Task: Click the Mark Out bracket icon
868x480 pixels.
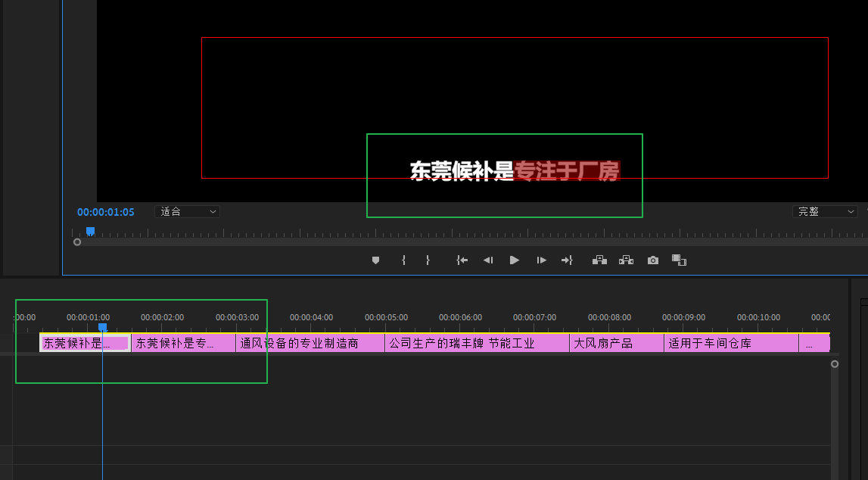Action: [x=428, y=260]
